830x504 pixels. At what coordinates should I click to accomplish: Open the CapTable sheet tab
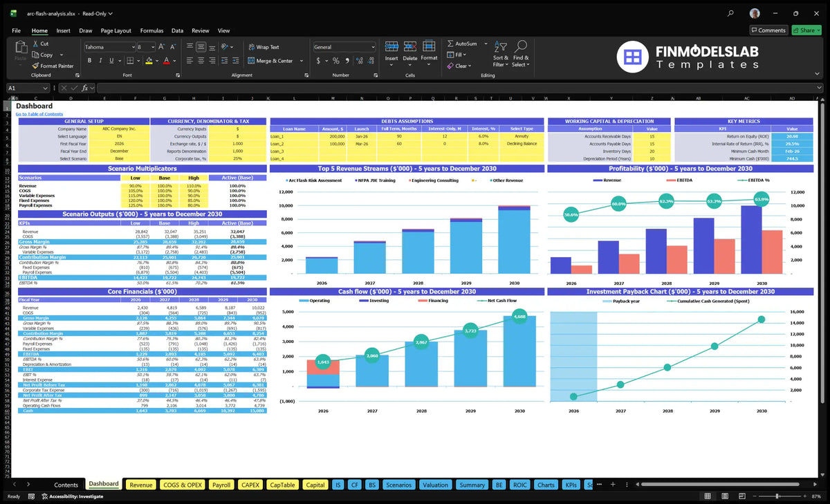coord(282,485)
